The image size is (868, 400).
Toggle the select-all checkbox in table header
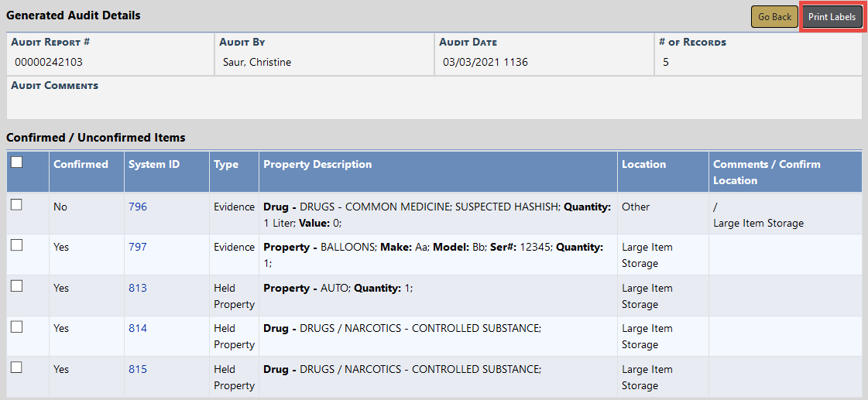coord(17,162)
